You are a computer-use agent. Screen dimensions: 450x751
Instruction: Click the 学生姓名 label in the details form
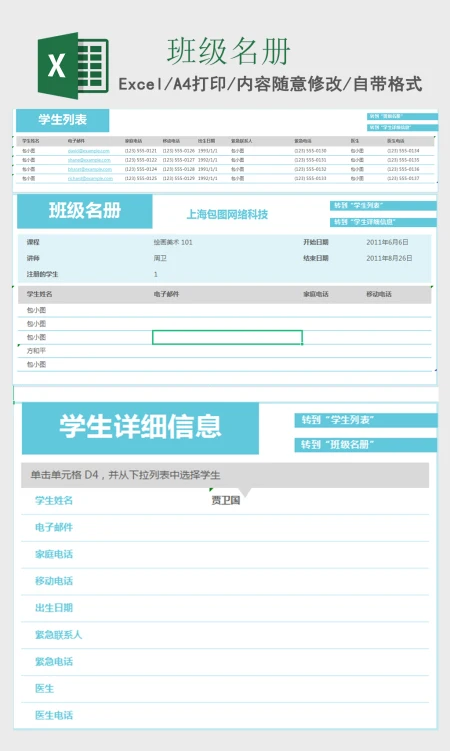[x=54, y=501]
